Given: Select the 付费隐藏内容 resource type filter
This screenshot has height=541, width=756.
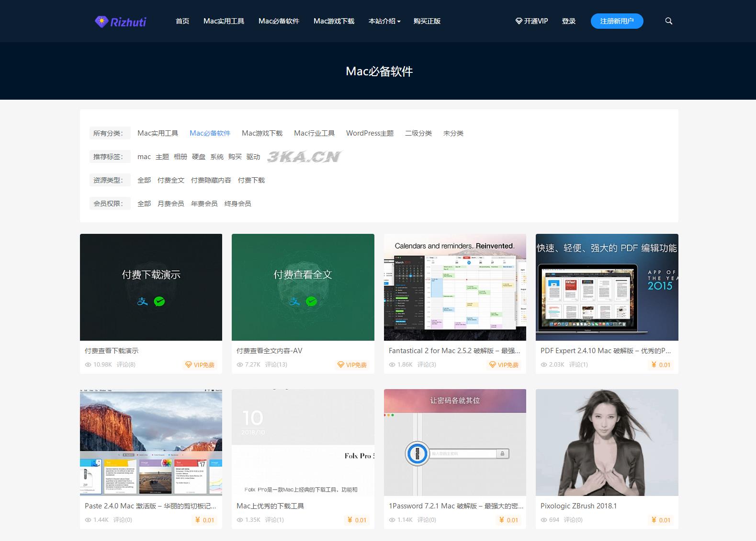Looking at the screenshot, I should [211, 180].
